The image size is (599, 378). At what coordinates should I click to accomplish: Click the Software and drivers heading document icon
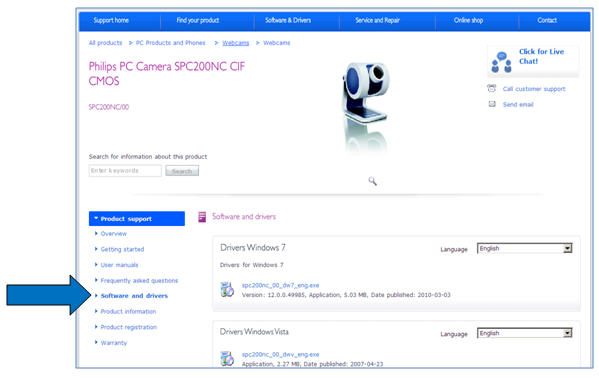[x=202, y=217]
